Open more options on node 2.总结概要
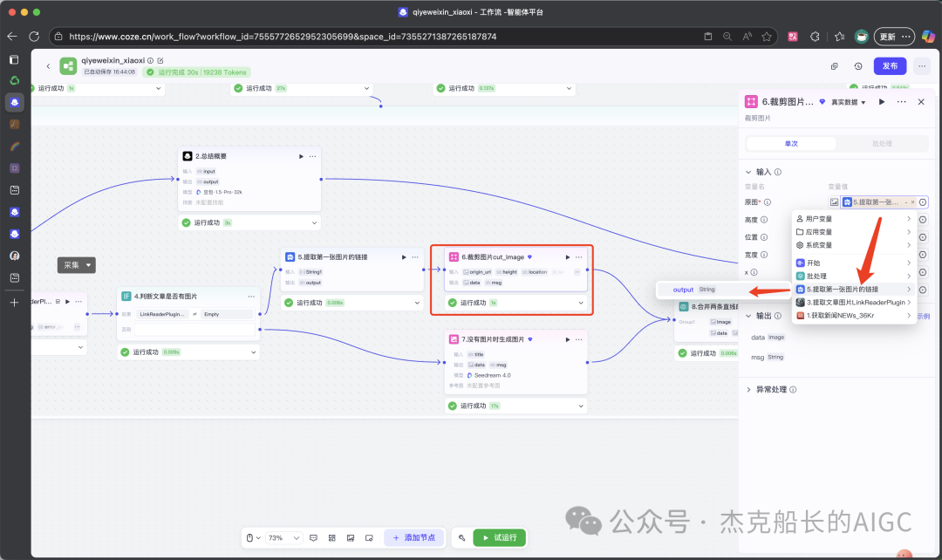The height and width of the screenshot is (560, 942). (x=312, y=156)
